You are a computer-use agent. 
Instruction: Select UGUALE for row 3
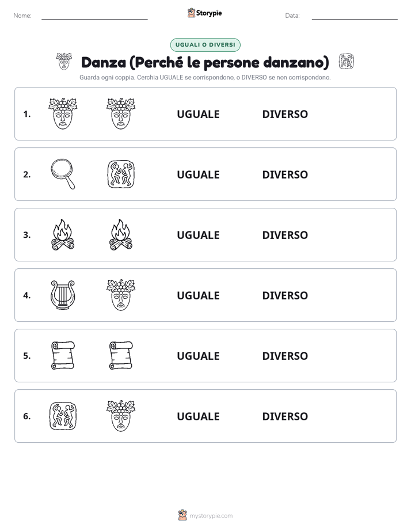pyautogui.click(x=198, y=235)
